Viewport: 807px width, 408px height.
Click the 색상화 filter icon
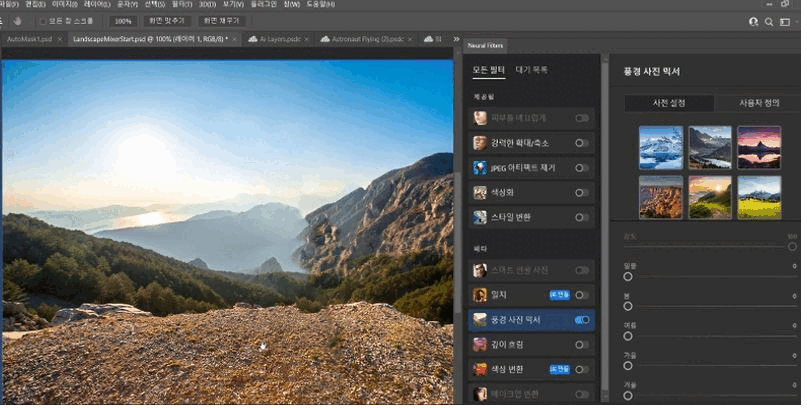[x=481, y=192]
